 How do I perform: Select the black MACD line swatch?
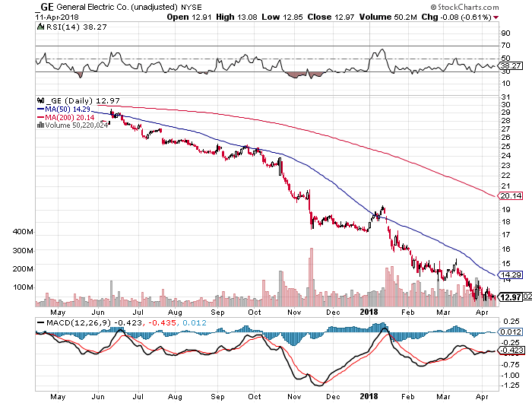[41, 323]
